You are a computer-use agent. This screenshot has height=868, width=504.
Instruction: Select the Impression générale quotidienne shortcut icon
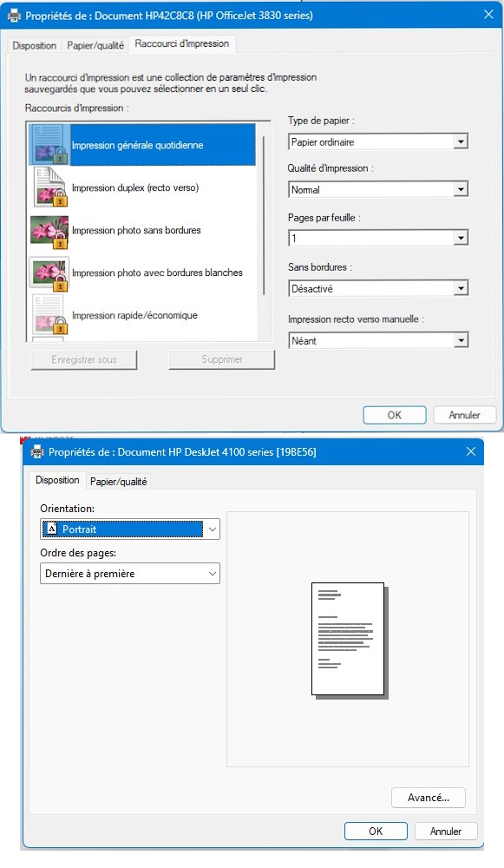tap(49, 145)
